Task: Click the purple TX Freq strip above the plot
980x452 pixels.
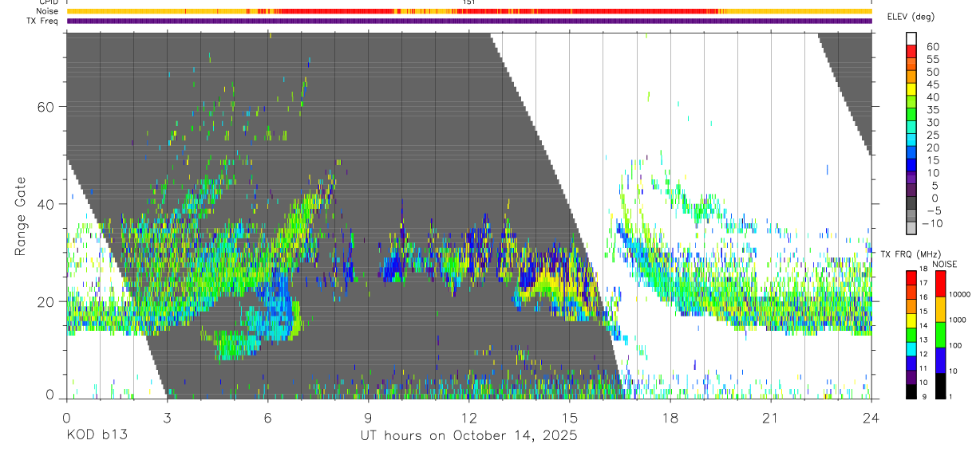Action: (469, 21)
